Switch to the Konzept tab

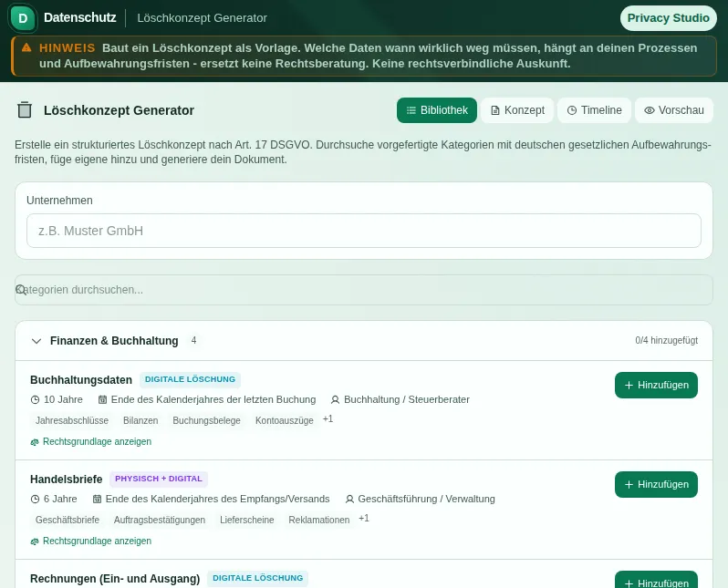tap(517, 110)
